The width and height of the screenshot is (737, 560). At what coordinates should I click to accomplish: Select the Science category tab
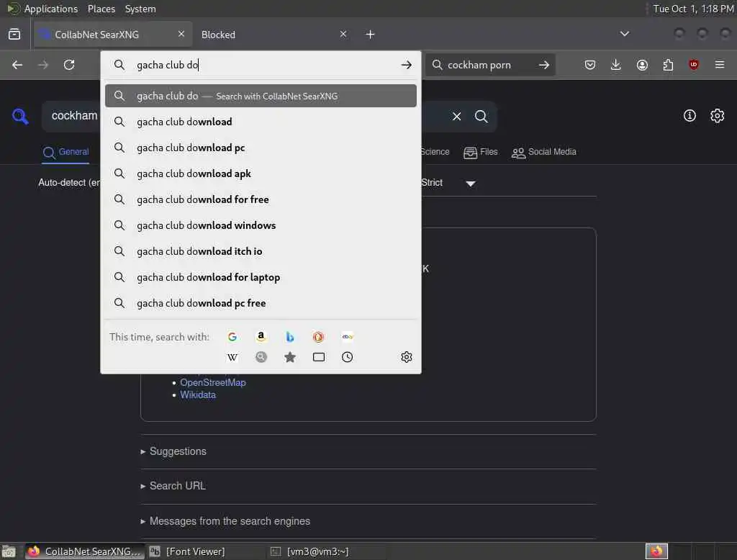coord(435,152)
